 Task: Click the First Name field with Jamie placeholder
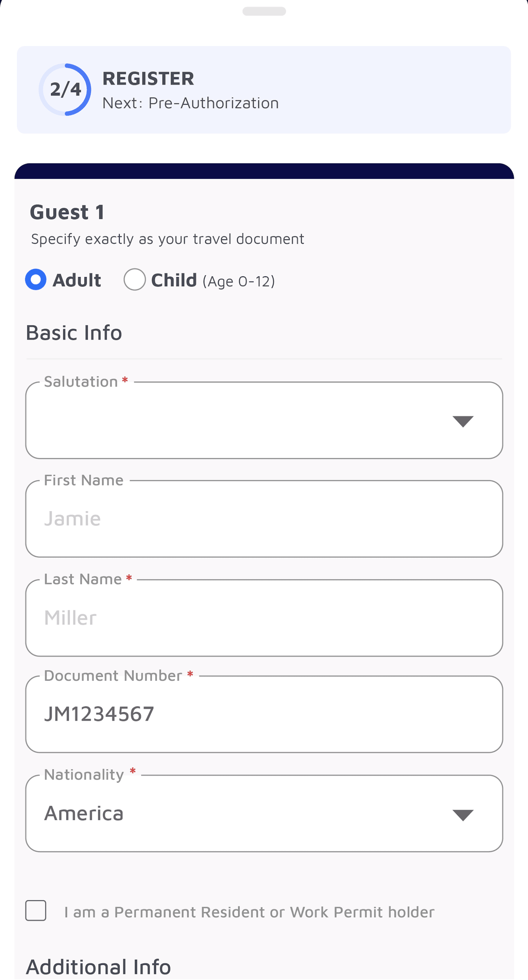[x=264, y=519]
